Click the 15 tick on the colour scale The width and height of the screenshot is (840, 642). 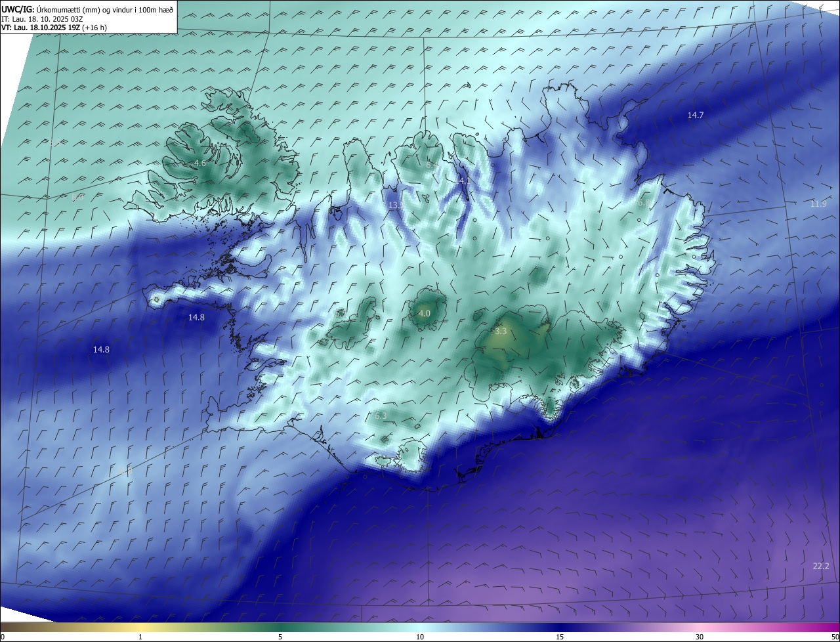tap(560, 637)
